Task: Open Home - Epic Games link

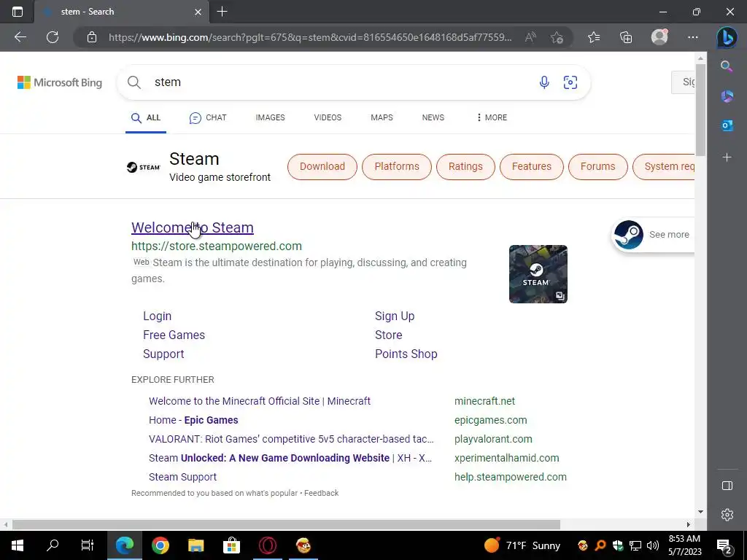Action: coord(193,420)
